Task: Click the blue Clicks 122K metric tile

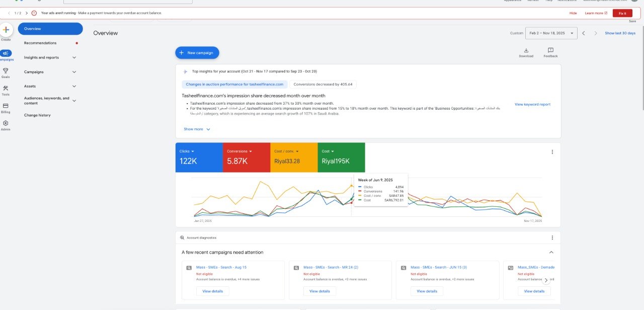Action: (x=199, y=158)
